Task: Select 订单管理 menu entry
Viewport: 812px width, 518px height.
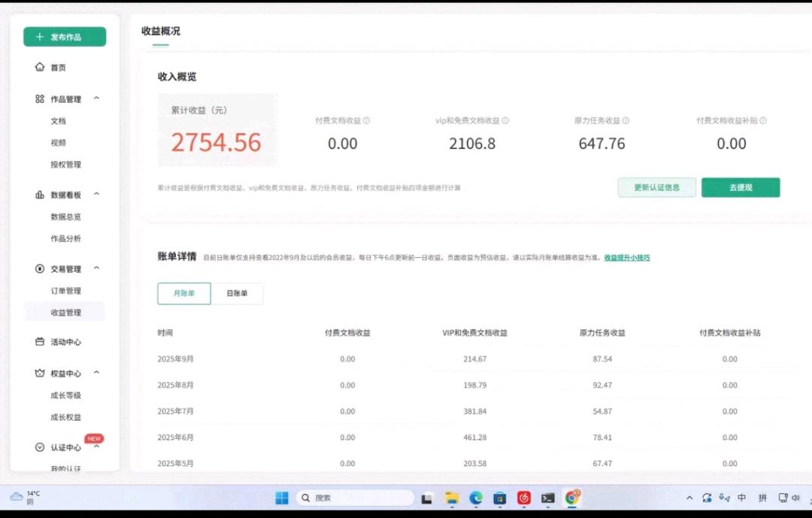Action: coord(64,290)
